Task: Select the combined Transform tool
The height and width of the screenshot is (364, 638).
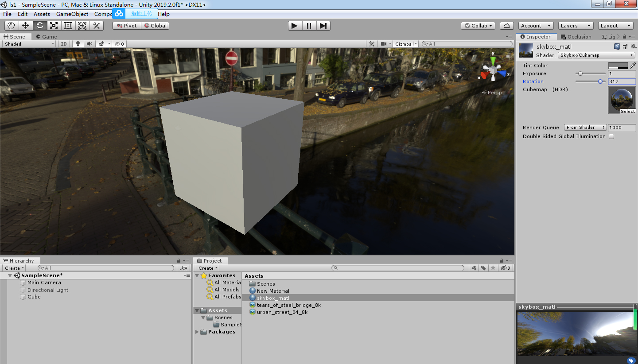Action: pyautogui.click(x=82, y=26)
